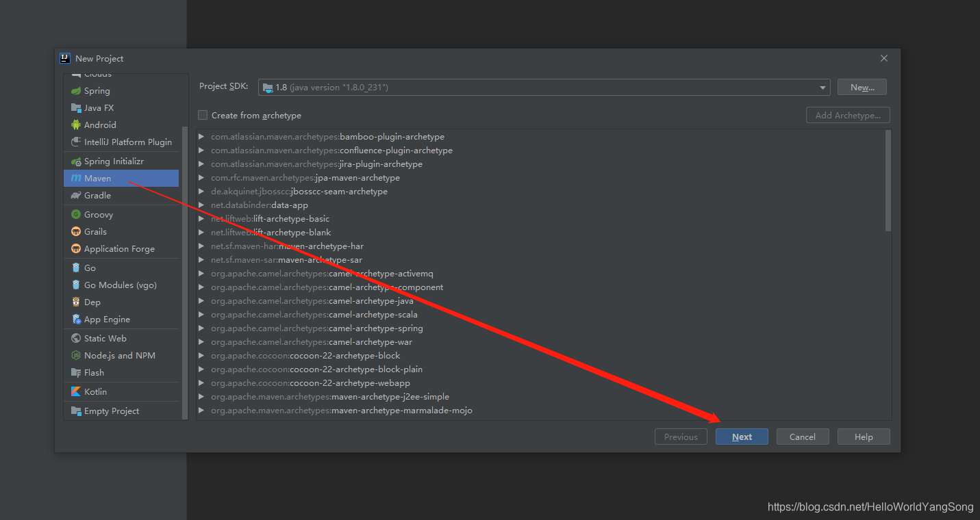Viewport: 980px width, 520px height.
Task: Expand jira-plugin-archetype node
Action: (x=201, y=164)
